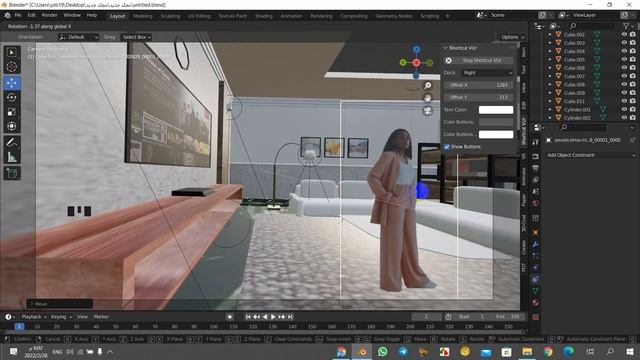Click the viewport zoom magnifier icon

click(427, 85)
